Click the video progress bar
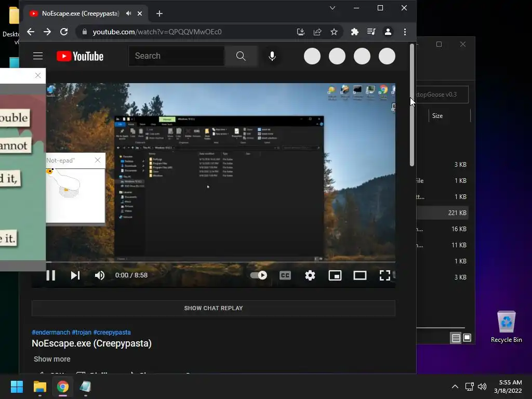The image size is (532, 399). point(220,262)
